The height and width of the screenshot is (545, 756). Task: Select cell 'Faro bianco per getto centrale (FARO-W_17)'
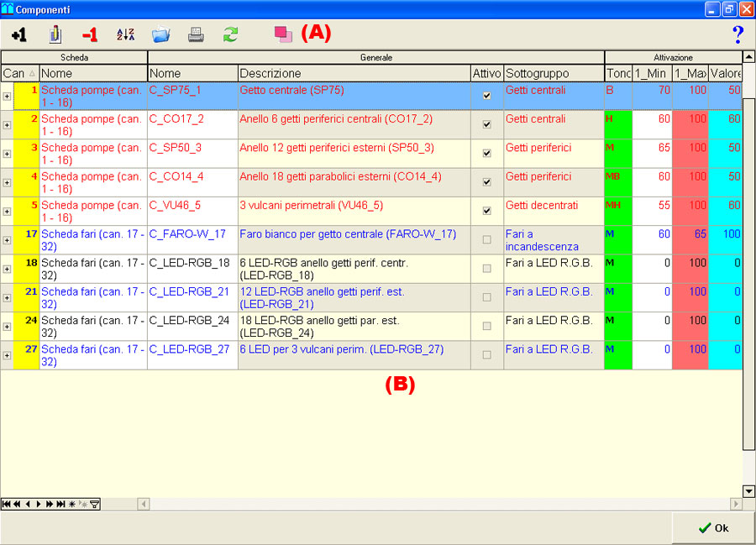click(354, 240)
